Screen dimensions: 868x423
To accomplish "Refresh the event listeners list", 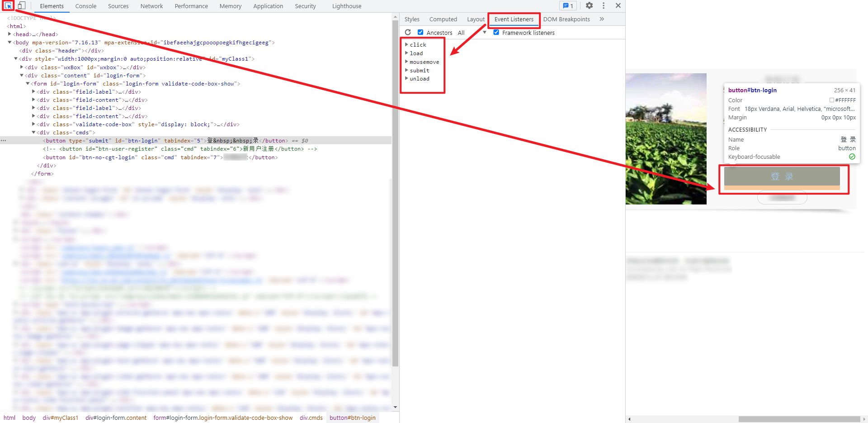I will tap(408, 33).
